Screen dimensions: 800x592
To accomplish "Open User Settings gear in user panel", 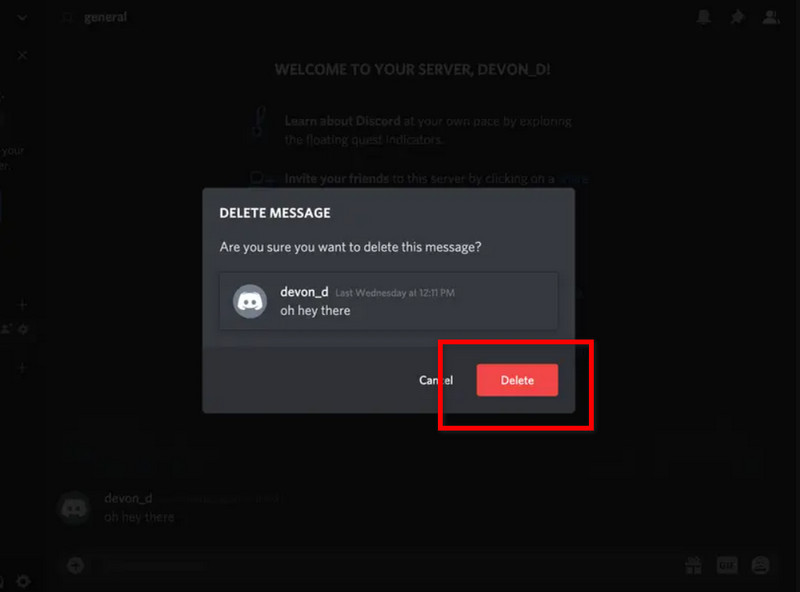I will [22, 581].
